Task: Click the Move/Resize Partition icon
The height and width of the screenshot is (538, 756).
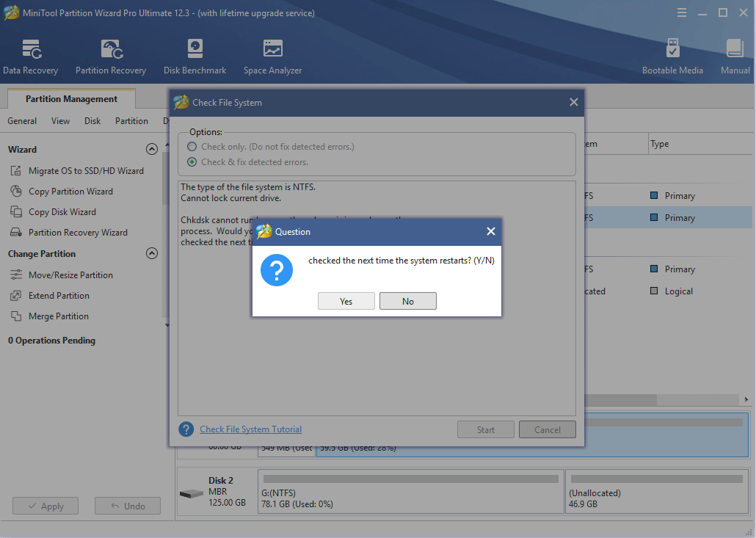Action: coord(16,275)
